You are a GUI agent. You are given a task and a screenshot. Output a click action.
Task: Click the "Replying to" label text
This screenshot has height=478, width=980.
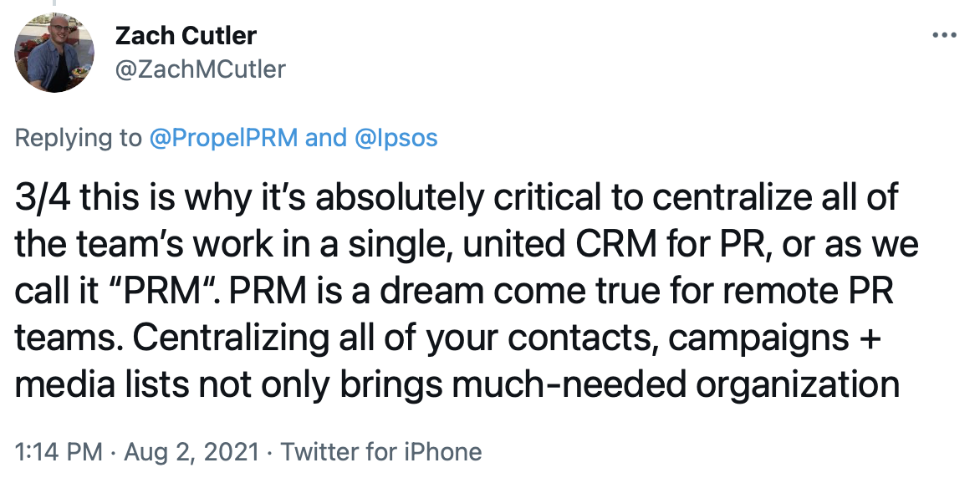78,138
